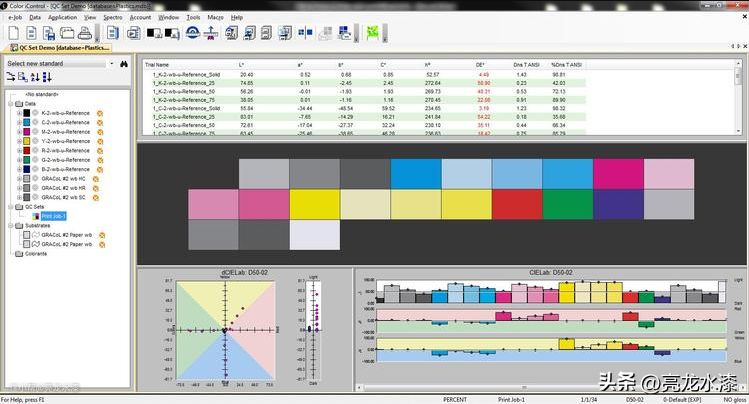Click the binoculars search icon

124,63
